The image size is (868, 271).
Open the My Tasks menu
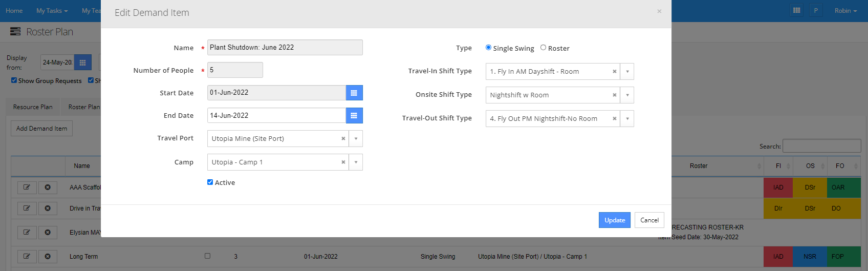pos(52,11)
